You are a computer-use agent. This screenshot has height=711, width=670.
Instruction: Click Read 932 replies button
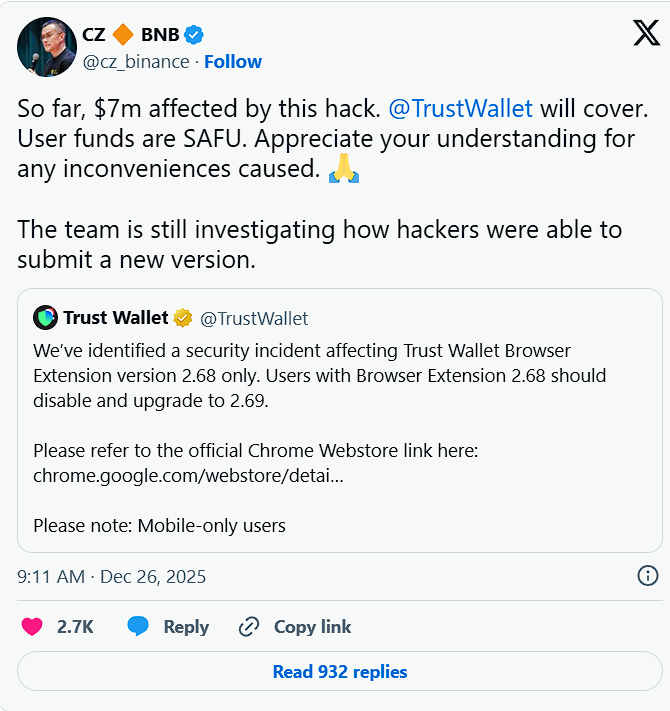(340, 672)
